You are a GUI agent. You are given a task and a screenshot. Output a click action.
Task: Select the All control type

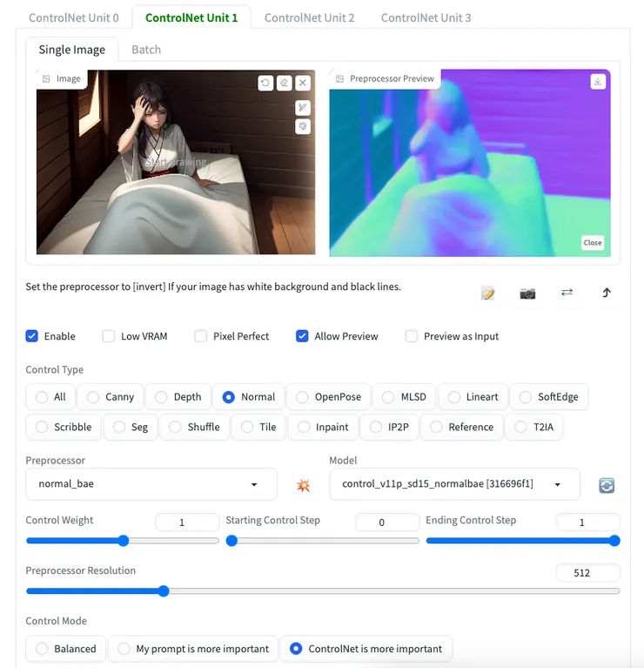[50, 396]
